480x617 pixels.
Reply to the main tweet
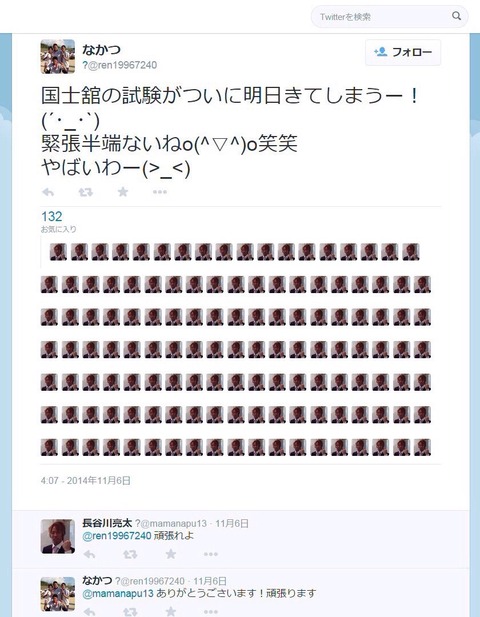click(x=48, y=192)
